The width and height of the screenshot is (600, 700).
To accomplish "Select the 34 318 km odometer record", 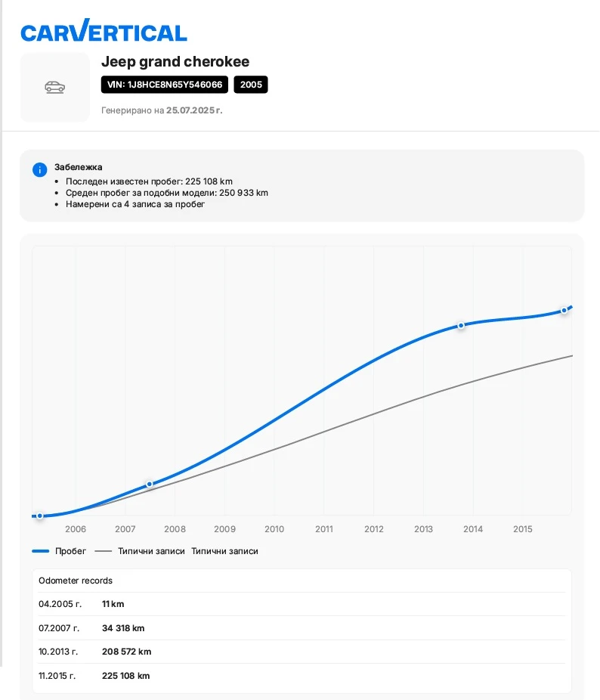I will point(123,628).
